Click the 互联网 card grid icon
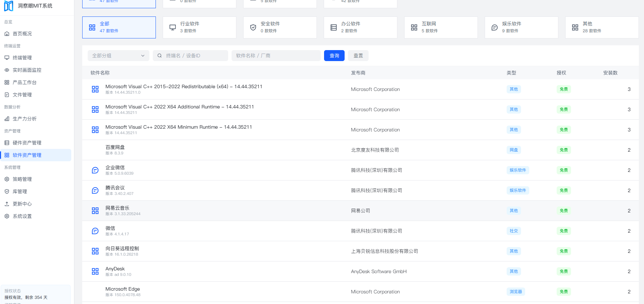This screenshot has height=304, width=644. (x=414, y=27)
